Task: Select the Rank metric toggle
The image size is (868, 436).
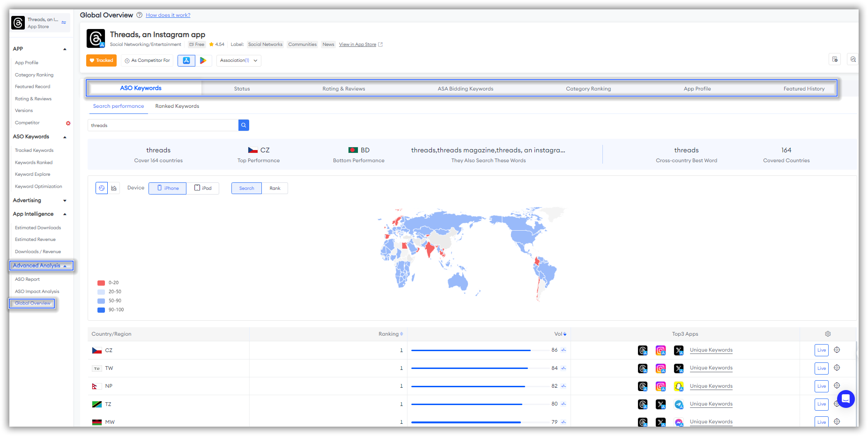Action: 275,188
